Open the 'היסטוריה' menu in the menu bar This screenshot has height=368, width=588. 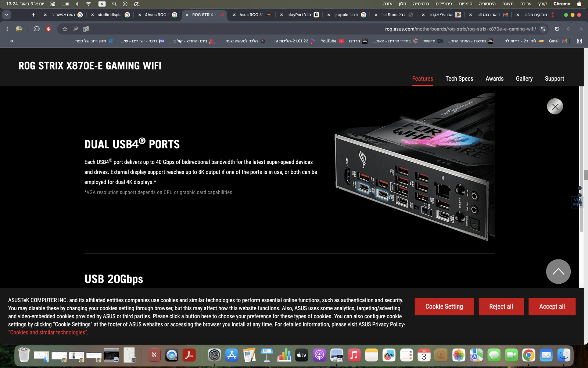click(x=487, y=4)
